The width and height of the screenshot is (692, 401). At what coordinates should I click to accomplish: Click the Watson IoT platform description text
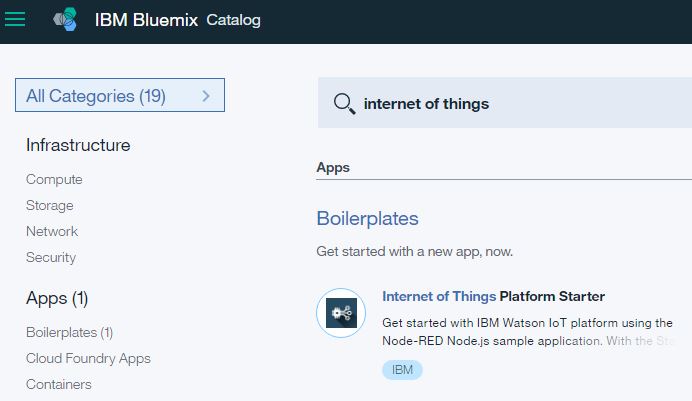coord(528,332)
